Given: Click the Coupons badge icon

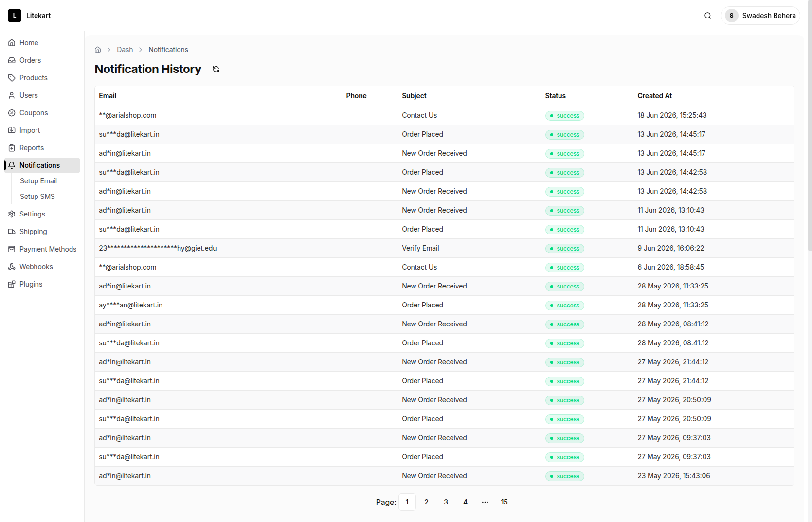Looking at the screenshot, I should click(x=12, y=113).
